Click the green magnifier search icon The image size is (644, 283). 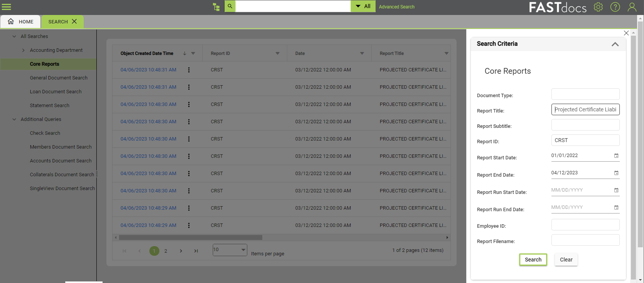click(x=230, y=6)
